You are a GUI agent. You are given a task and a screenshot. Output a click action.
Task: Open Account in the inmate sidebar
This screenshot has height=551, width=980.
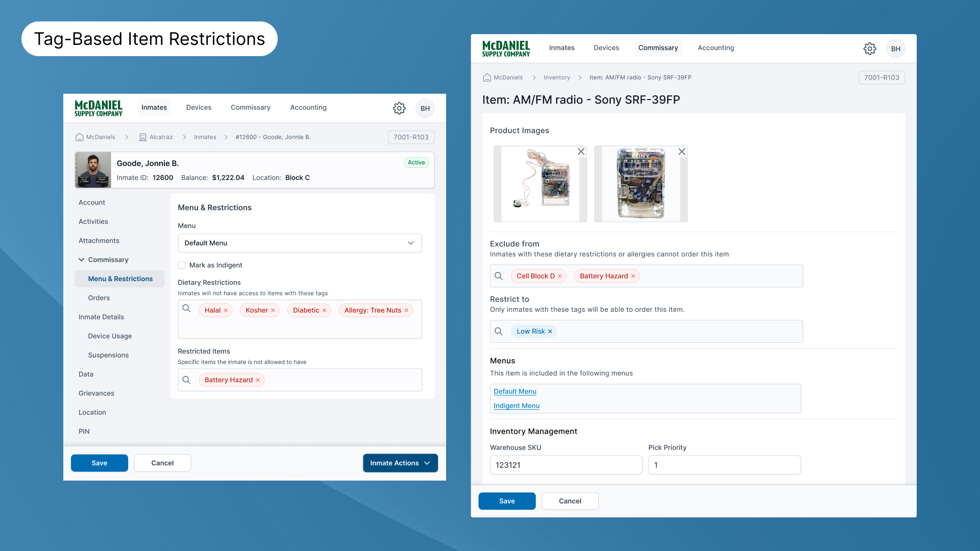pos(92,203)
